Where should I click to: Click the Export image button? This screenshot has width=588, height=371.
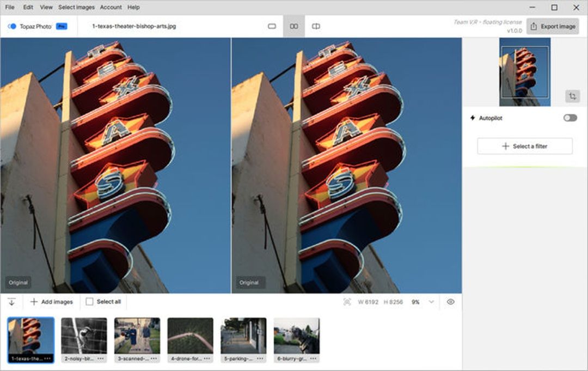point(552,26)
